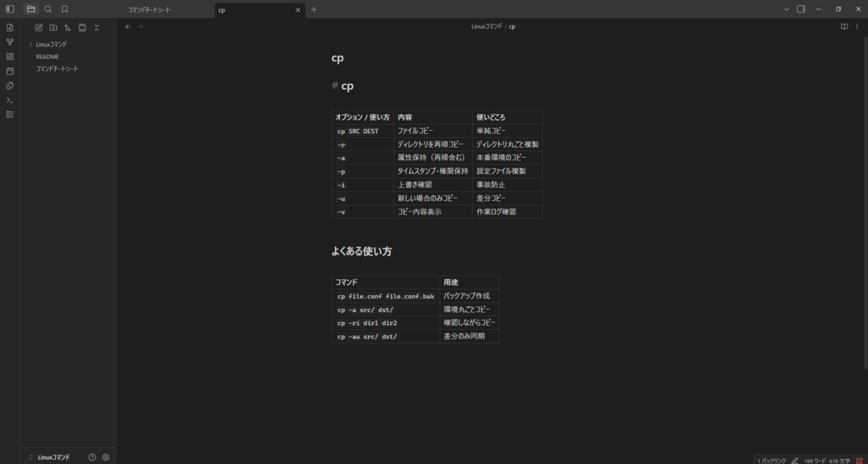Click the pencil edit-mode status icon
Viewport: 868px width, 464px height.
[795, 460]
